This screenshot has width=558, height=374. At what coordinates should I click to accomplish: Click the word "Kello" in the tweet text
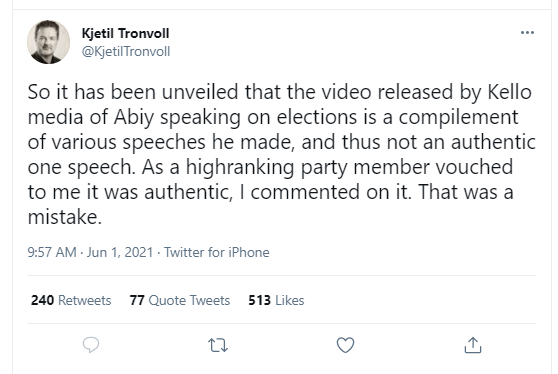coord(510,92)
